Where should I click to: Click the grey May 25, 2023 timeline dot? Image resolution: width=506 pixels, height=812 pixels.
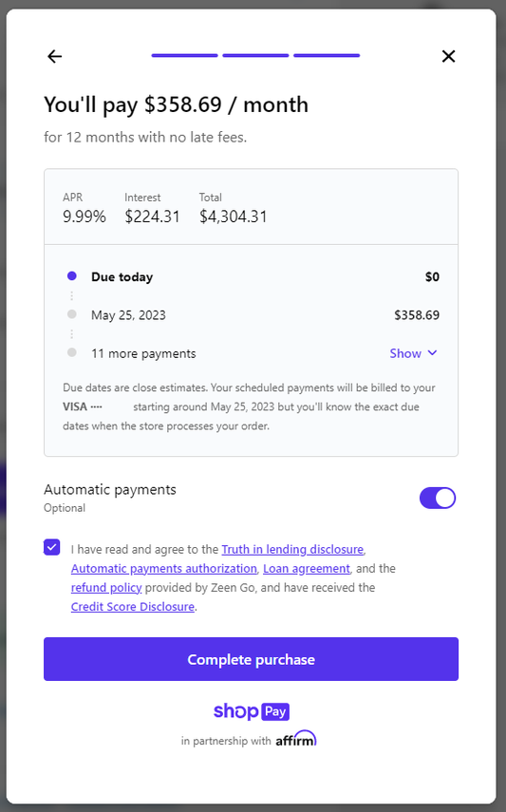72,314
